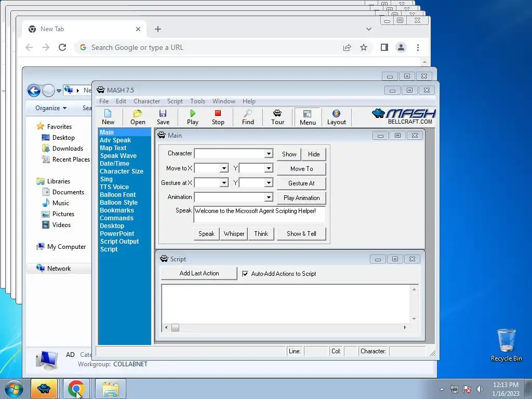Open the Window menu
Screen dimensions: 532x399
coord(223,101)
